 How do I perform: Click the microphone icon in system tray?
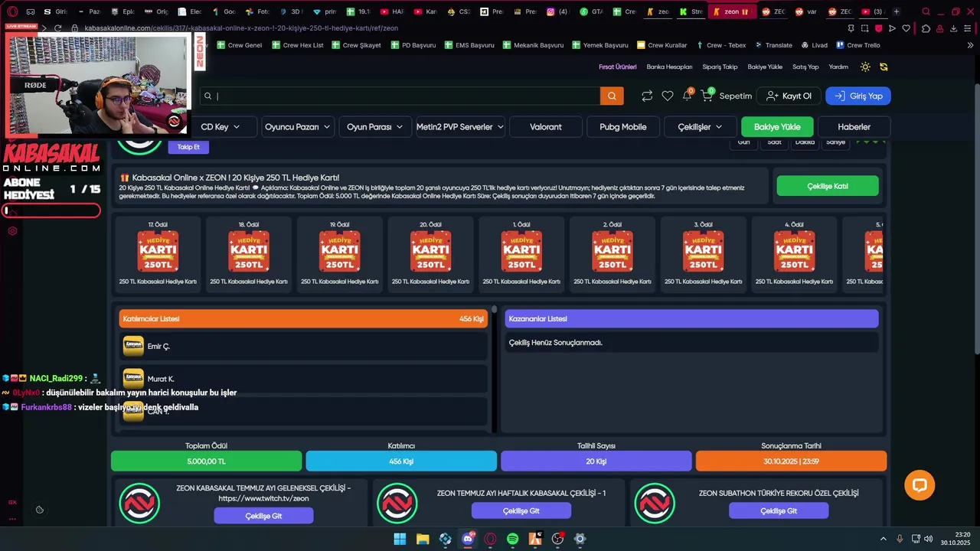click(x=900, y=539)
